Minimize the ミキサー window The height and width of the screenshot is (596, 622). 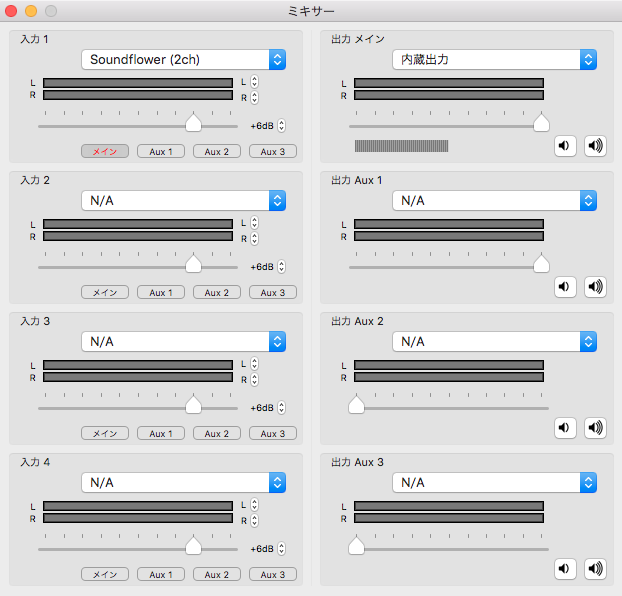coord(31,11)
